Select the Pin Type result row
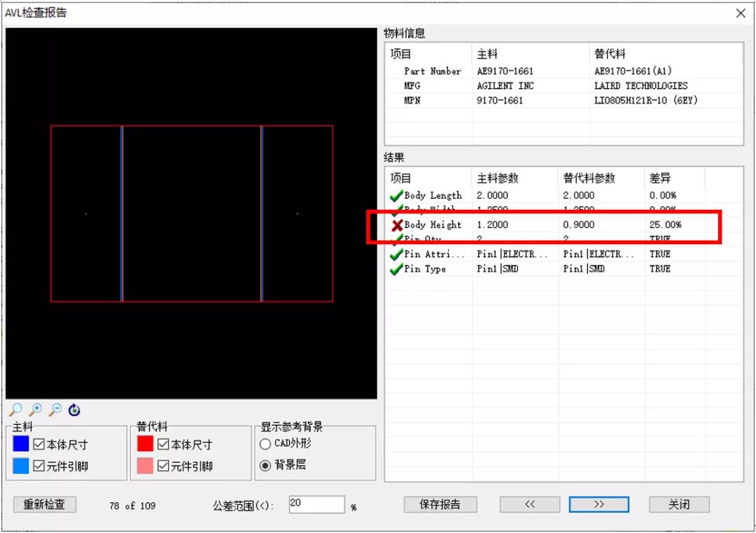 563,269
